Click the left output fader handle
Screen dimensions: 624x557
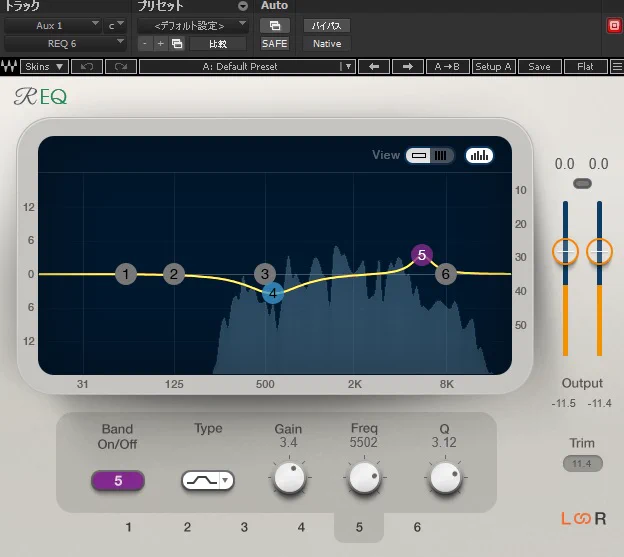pyautogui.click(x=565, y=251)
